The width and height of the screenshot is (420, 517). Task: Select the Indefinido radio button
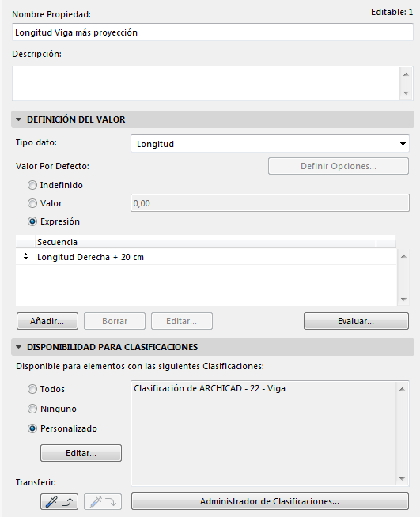[x=32, y=185]
